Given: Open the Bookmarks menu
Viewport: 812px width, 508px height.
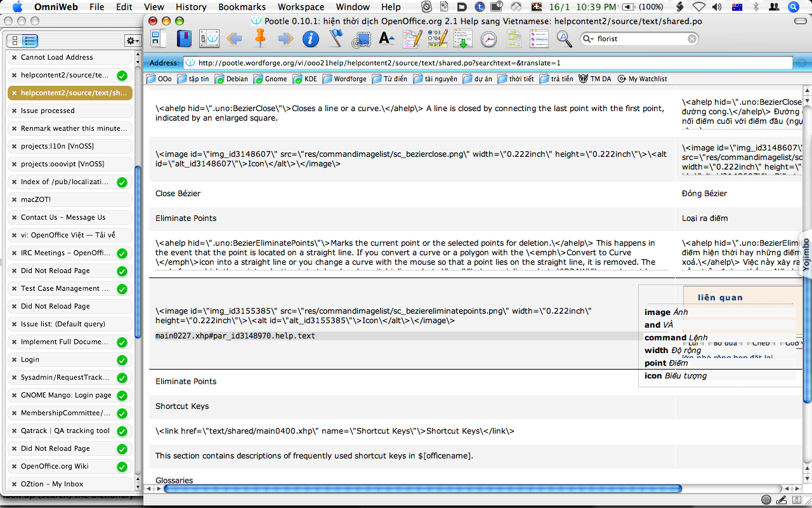Looking at the screenshot, I should pyautogui.click(x=242, y=7).
